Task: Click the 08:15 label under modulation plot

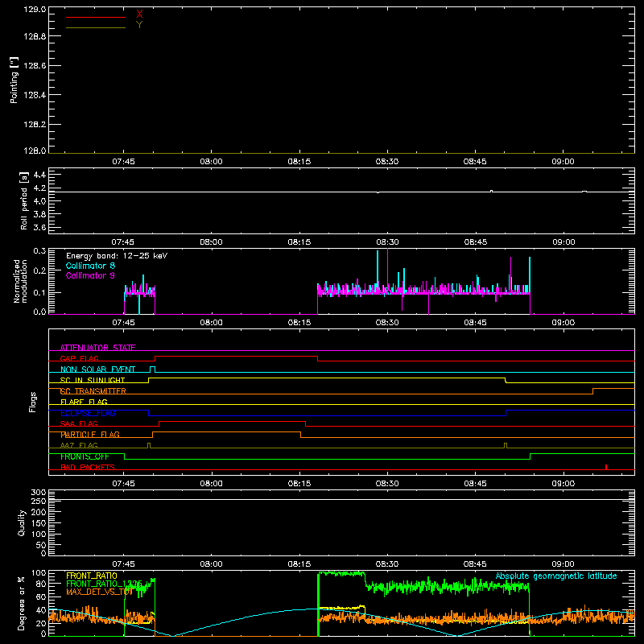Action: [x=299, y=323]
